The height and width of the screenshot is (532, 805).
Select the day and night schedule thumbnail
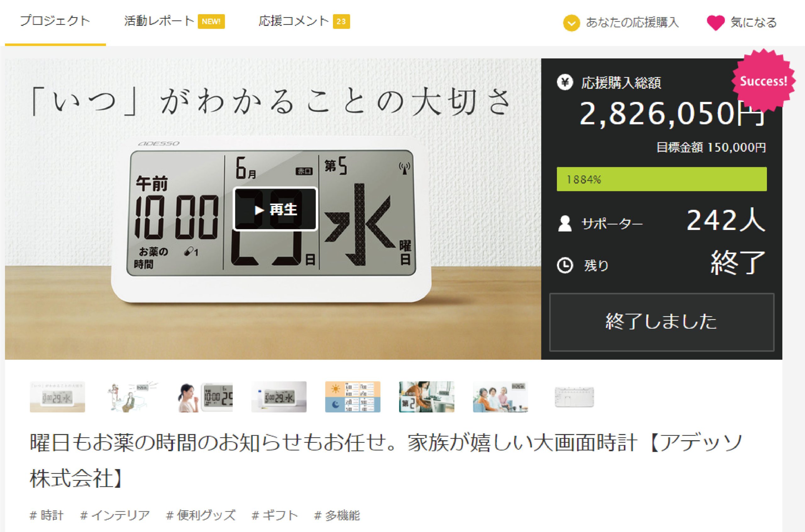click(x=353, y=397)
